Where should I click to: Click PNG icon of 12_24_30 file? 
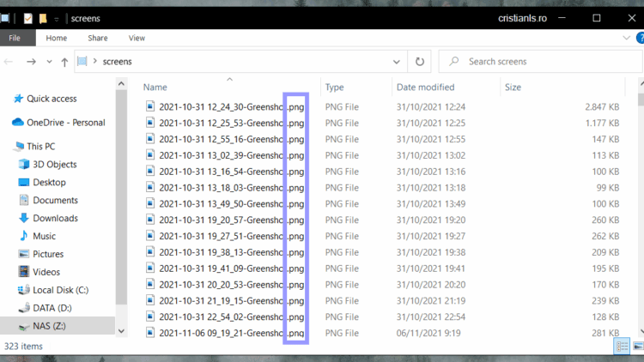tap(150, 106)
